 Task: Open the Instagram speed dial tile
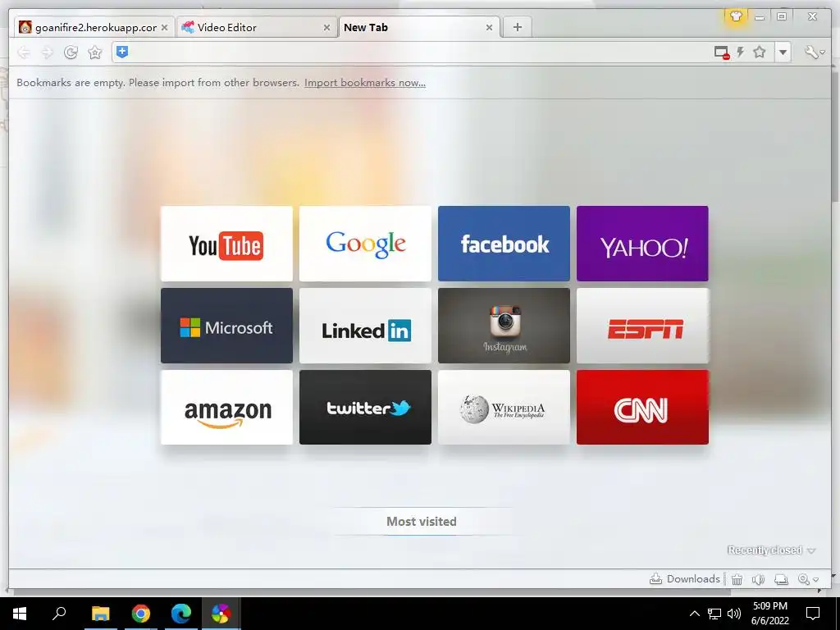tap(504, 326)
